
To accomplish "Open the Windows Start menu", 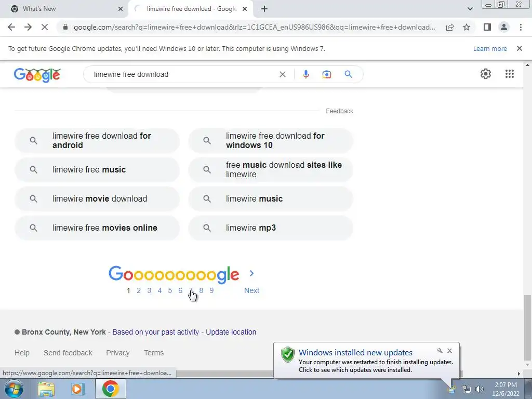I will 14,389.
